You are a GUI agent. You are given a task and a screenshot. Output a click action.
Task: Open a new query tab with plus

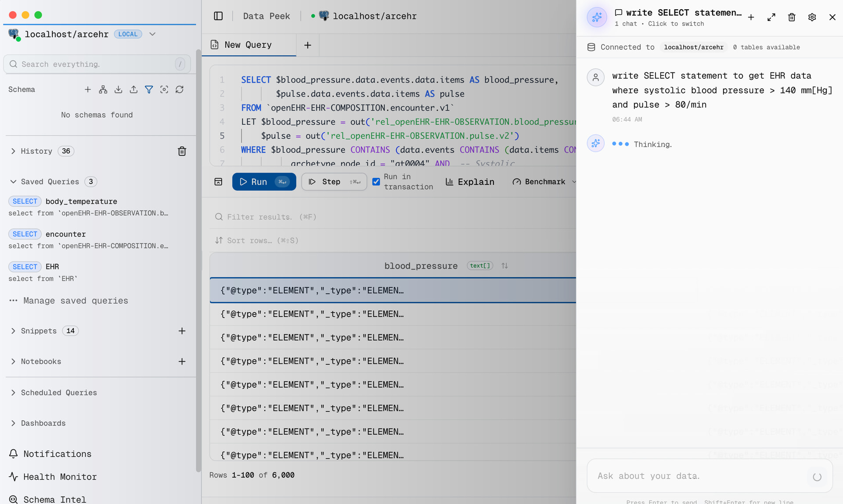308,45
